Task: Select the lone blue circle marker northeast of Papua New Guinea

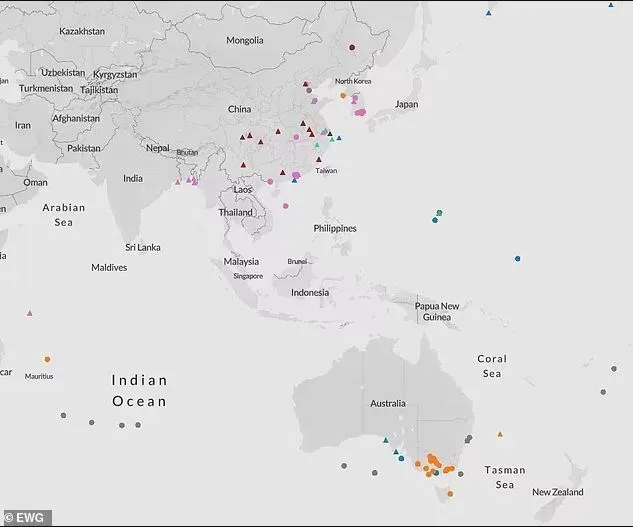Action: (x=518, y=258)
